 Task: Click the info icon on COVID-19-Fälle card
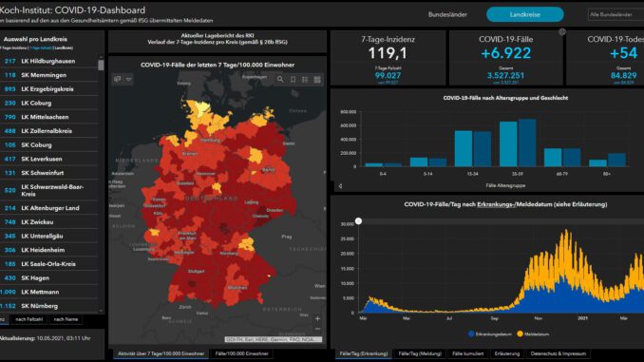[x=562, y=31]
